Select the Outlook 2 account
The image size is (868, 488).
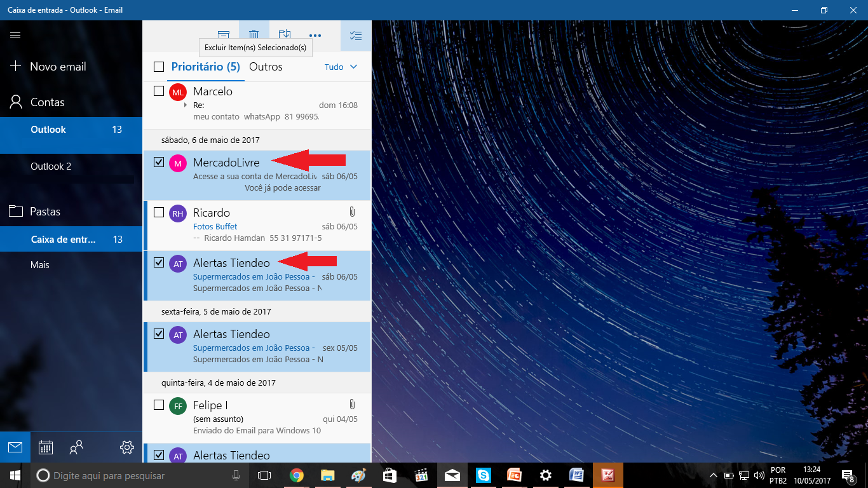[71, 166]
